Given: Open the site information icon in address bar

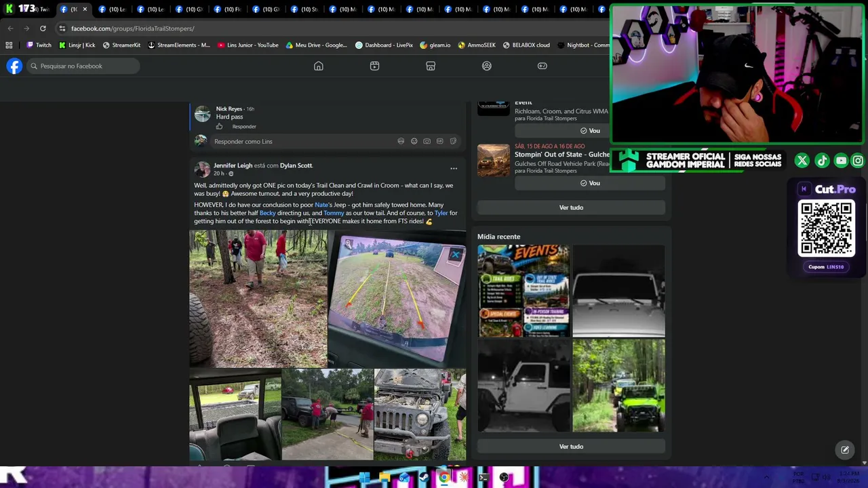Looking at the screenshot, I should click(62, 28).
